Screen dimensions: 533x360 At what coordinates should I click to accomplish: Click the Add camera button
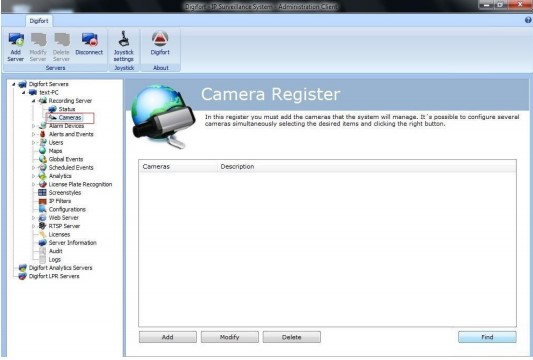coord(168,337)
